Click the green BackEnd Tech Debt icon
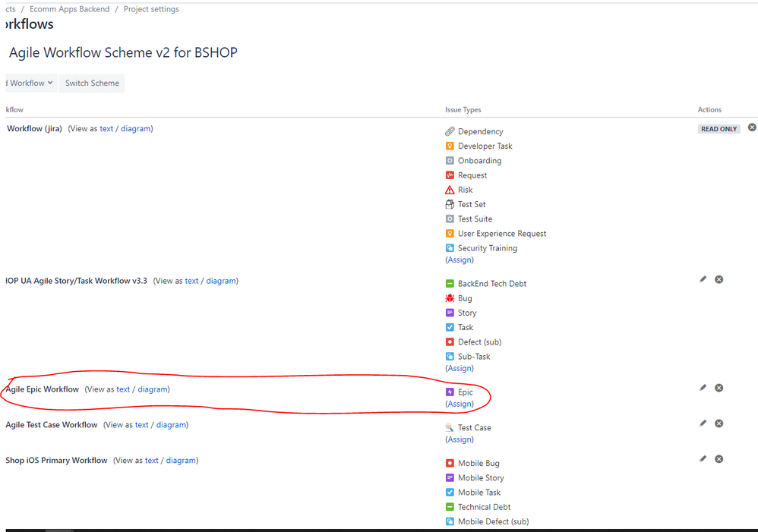This screenshot has width=758, height=532. [x=450, y=284]
